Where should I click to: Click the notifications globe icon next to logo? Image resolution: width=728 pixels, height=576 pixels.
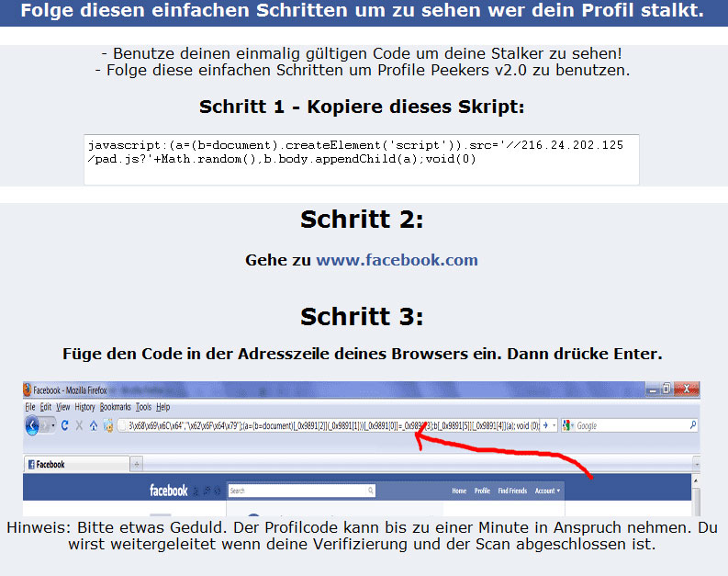coord(218,491)
